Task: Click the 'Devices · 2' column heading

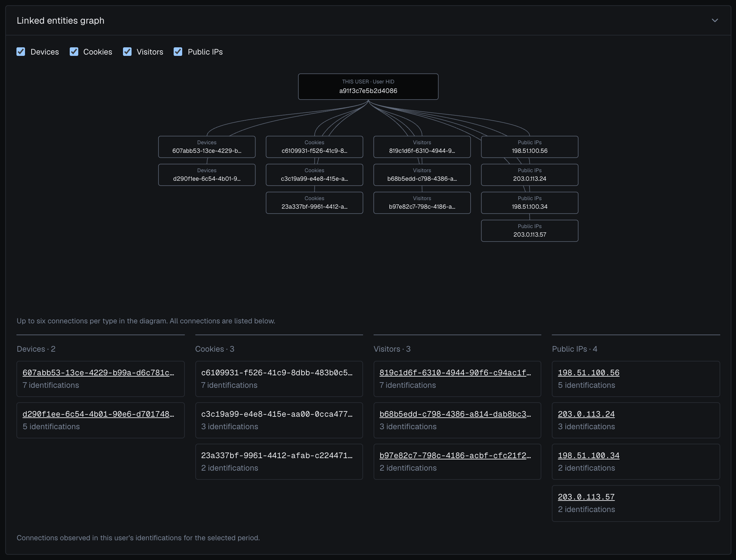Action: (36, 349)
